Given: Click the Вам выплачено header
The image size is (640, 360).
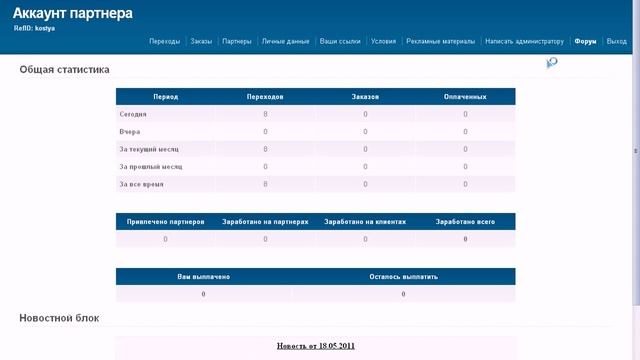Looking at the screenshot, I should tap(204, 277).
